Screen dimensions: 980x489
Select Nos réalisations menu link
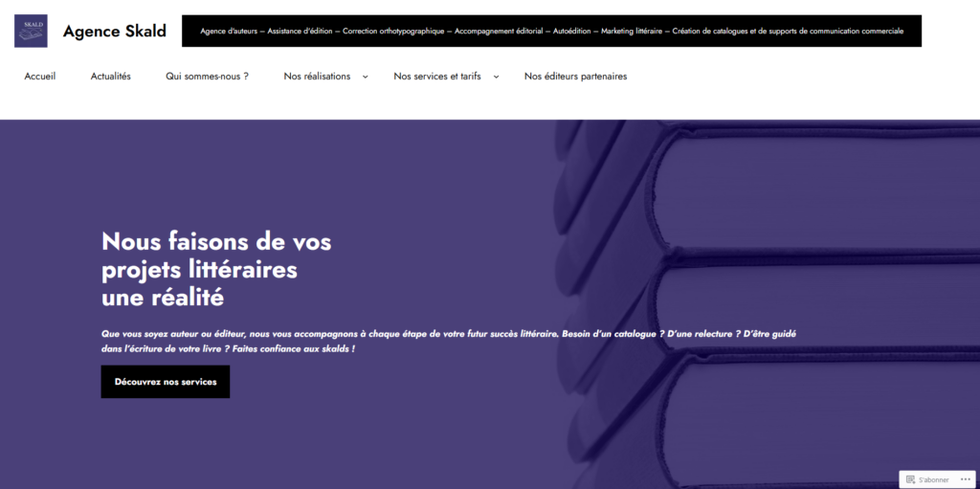[317, 77]
